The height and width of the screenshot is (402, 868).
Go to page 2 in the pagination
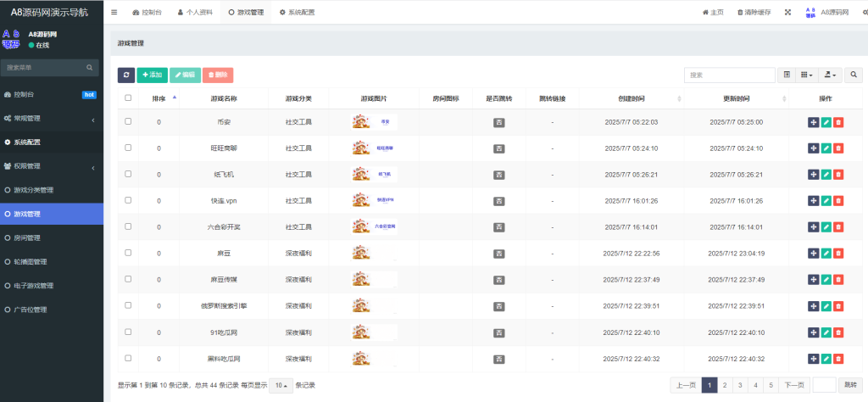tap(724, 385)
